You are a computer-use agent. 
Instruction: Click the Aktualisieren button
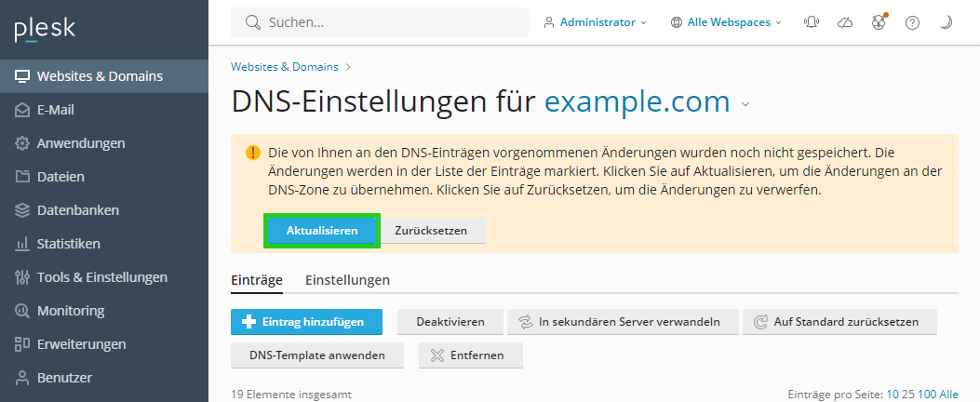tap(322, 231)
